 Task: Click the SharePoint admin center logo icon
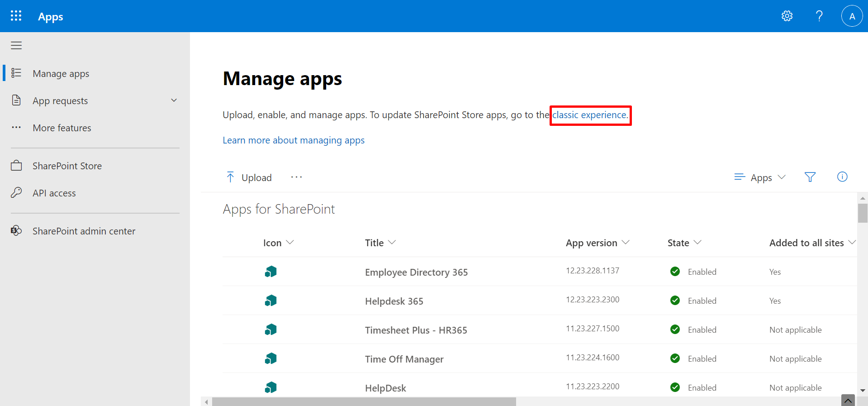coord(16,230)
